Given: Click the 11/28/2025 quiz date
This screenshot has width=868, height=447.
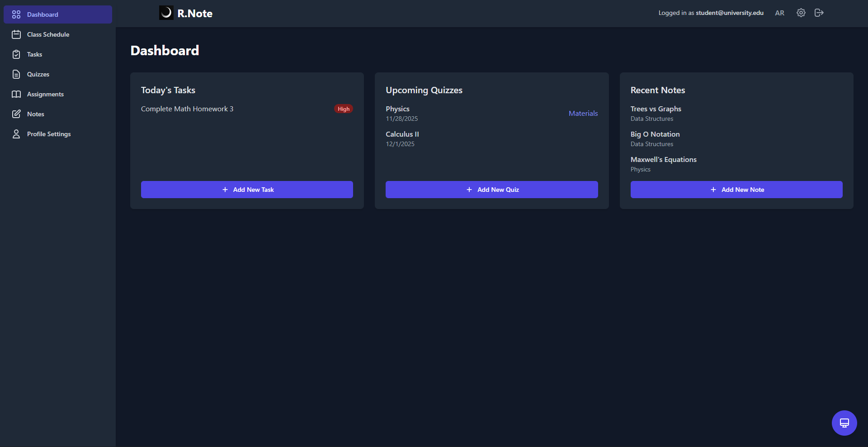Looking at the screenshot, I should tap(402, 119).
